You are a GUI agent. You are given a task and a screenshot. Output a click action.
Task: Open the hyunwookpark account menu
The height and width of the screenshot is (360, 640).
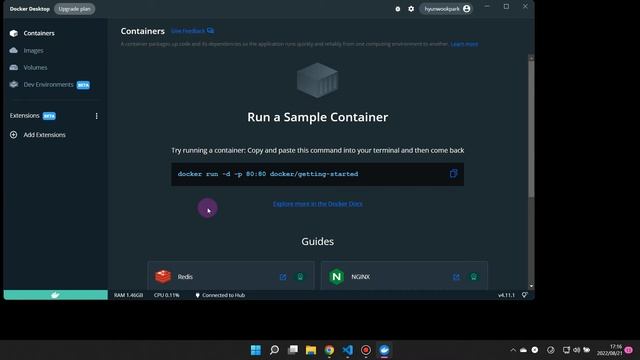(447, 9)
